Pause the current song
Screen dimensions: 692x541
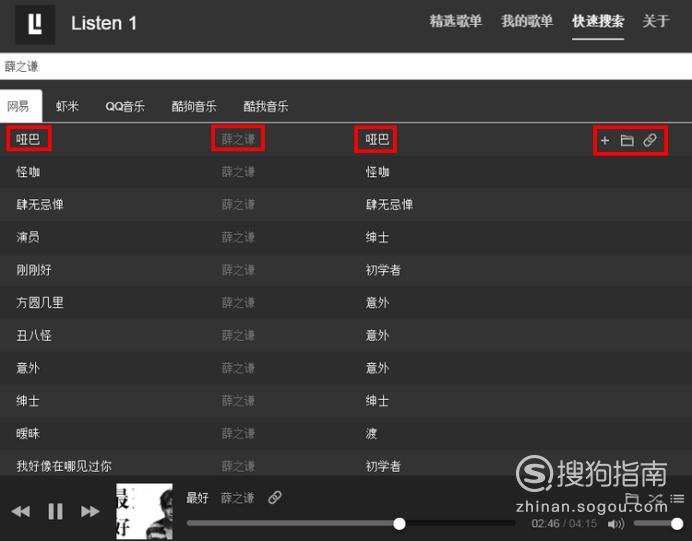pyautogui.click(x=56, y=511)
